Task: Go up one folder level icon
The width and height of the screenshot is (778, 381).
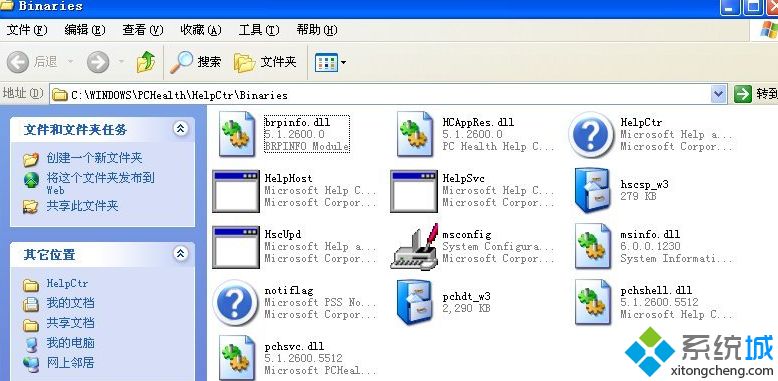Action: 146,62
